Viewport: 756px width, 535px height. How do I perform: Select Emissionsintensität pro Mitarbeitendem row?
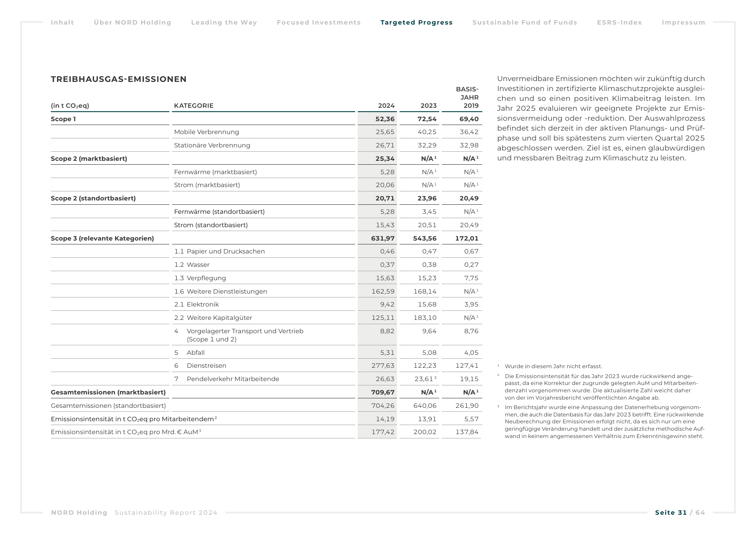[266, 419]
